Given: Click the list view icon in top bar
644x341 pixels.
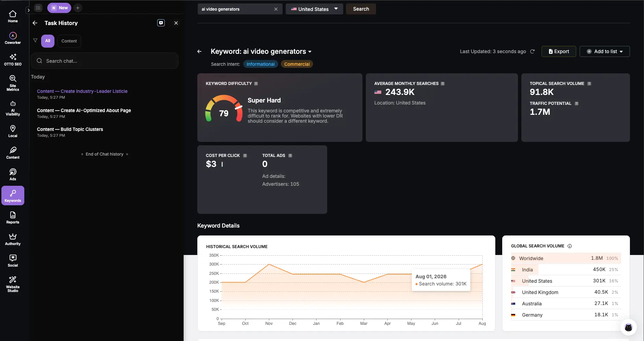Looking at the screenshot, I should click(x=38, y=8).
